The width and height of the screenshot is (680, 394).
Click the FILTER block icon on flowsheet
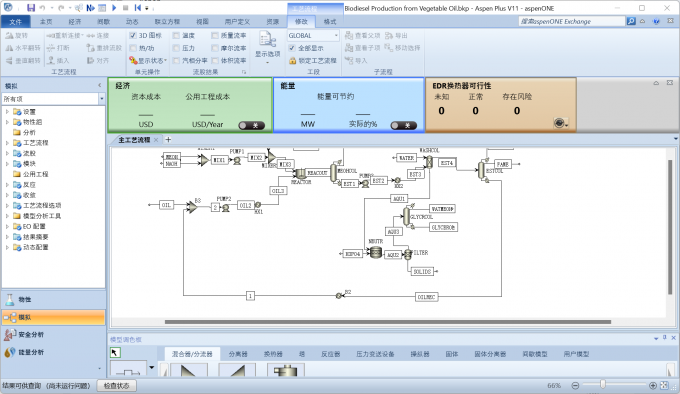pyautogui.click(x=408, y=254)
